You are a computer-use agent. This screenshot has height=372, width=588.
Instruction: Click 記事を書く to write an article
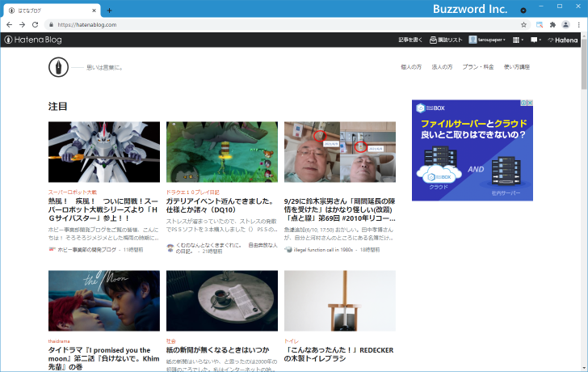410,40
